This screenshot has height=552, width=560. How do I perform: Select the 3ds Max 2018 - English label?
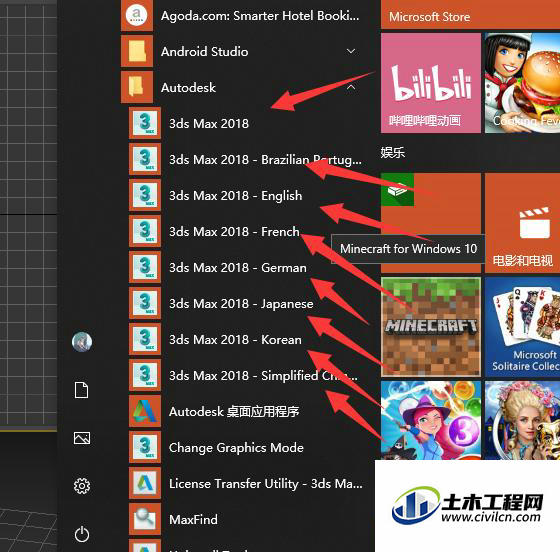236,196
